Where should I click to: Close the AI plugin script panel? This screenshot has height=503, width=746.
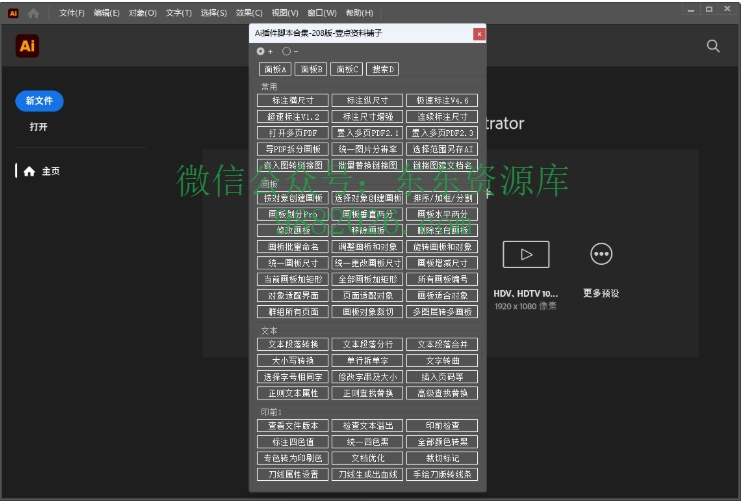(x=479, y=33)
